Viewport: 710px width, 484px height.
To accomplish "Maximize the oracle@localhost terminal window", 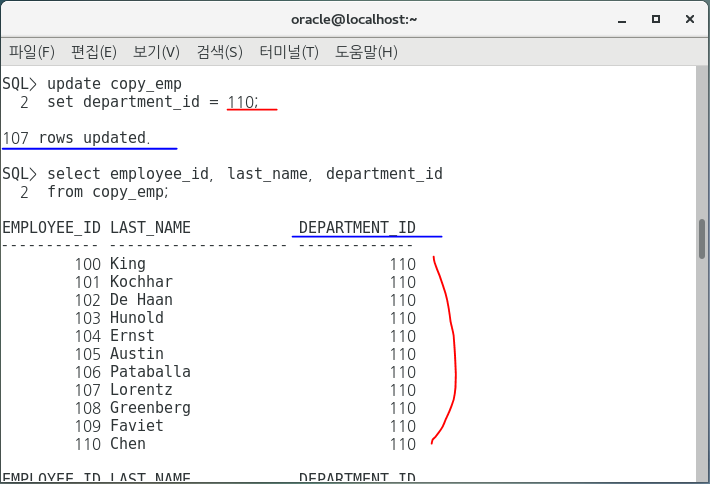I will click(656, 19).
